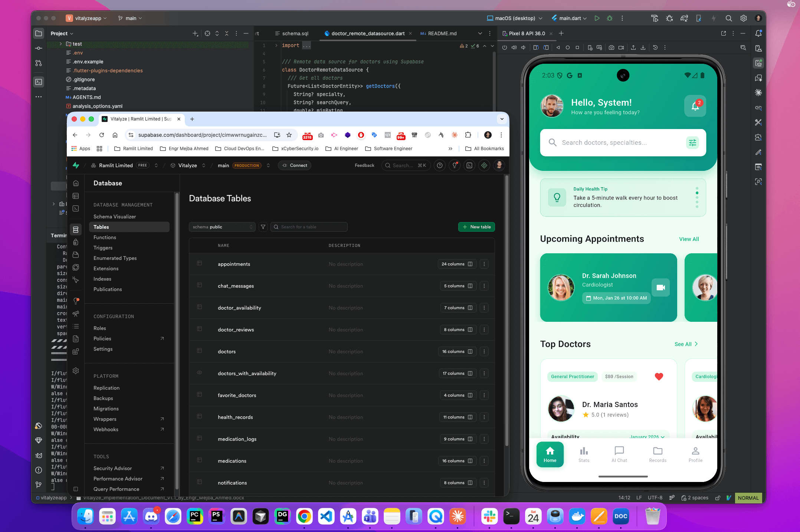Run the app with the green Run icon
The width and height of the screenshot is (800, 532).
597,18
